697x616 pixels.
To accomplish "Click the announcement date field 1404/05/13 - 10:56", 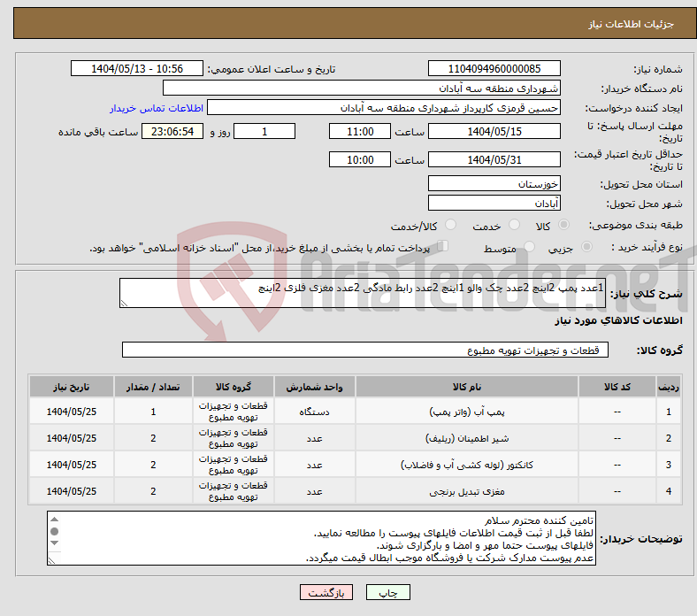I will tap(137, 68).
